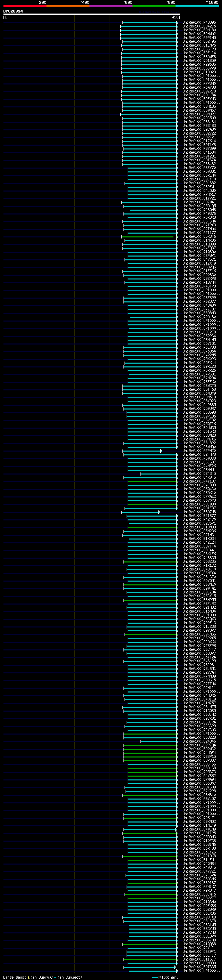Click the UniRef100_B9FLI4 label
Viewport: 222px width, 980px height.
point(199,53)
